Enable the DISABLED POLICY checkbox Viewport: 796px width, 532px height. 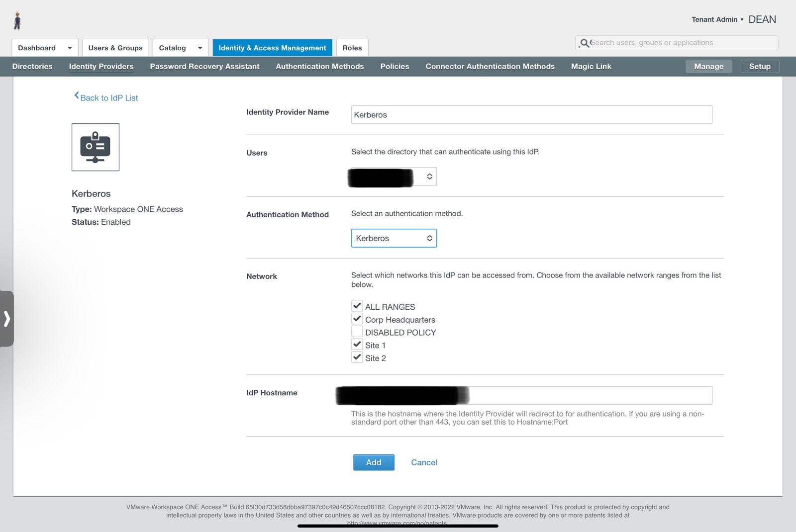click(357, 332)
